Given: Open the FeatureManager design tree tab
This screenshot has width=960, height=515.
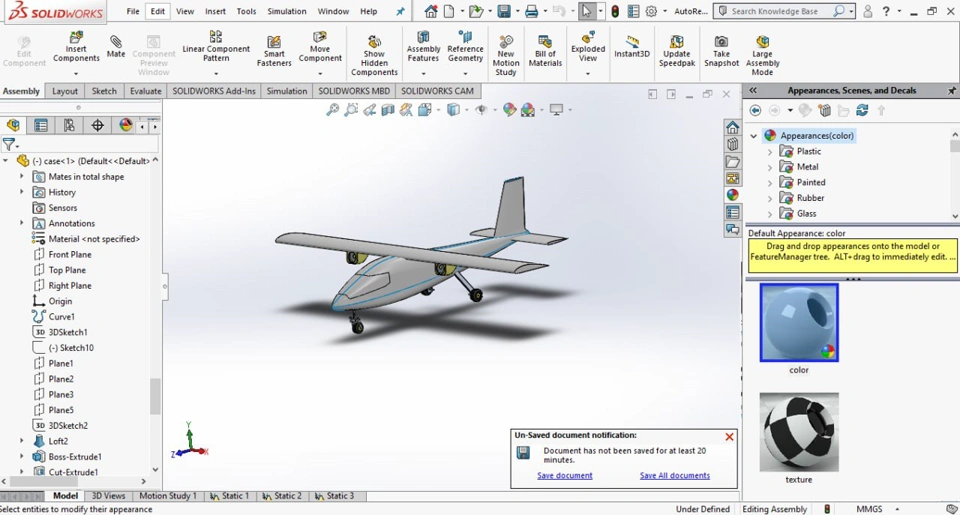Looking at the screenshot, I should click(13, 126).
